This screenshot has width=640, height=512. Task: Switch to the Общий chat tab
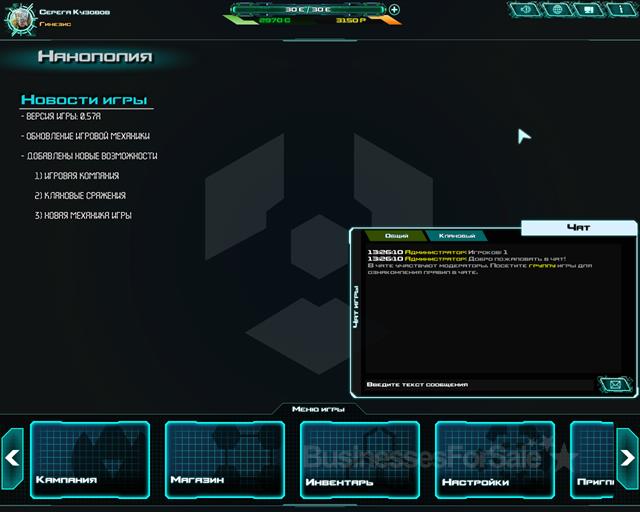(397, 235)
